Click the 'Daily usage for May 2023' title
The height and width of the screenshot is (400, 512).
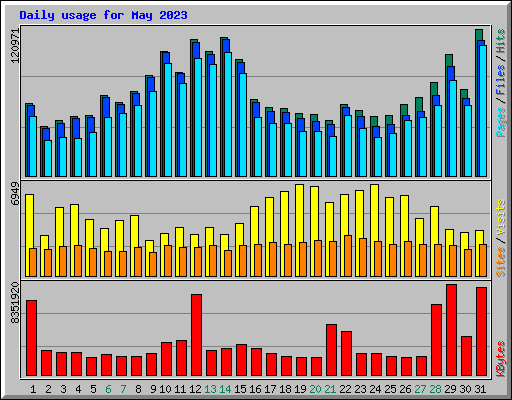103,15
